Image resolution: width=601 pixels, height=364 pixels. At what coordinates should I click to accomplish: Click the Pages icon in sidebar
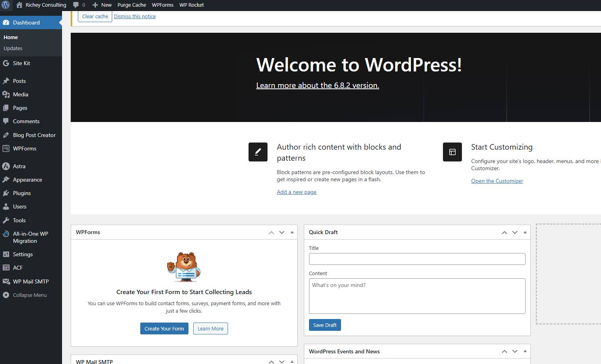click(6, 108)
